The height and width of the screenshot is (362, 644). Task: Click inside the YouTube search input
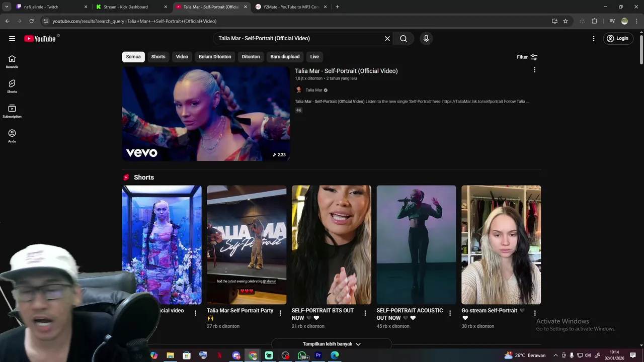[x=299, y=38]
